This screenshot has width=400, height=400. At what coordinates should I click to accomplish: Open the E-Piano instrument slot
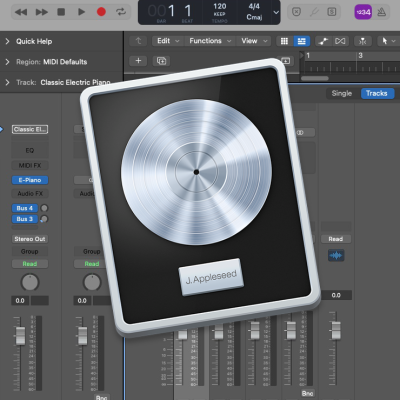(x=30, y=180)
